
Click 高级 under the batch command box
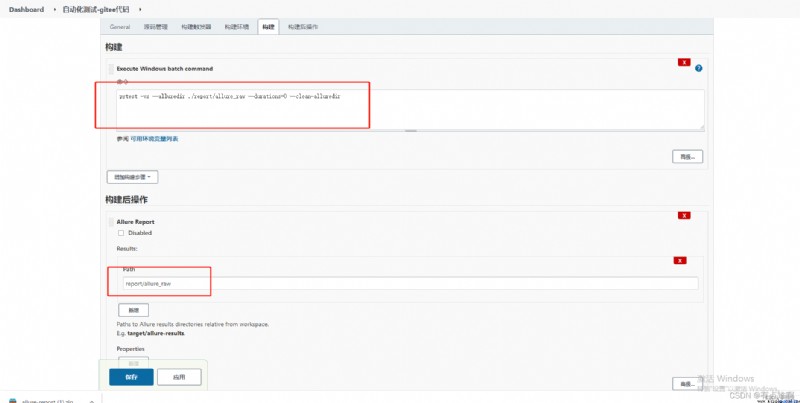pos(687,157)
